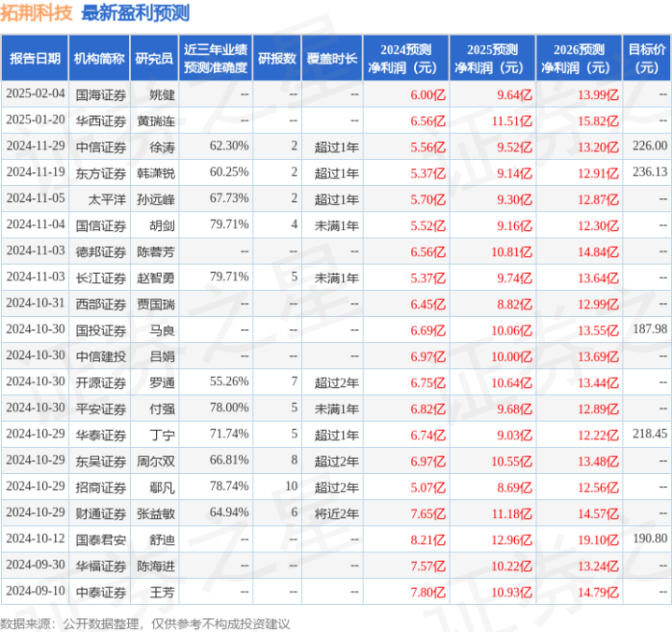672x632 pixels.
Task: Select the 华福证券 institution cell
Action: click(x=101, y=566)
